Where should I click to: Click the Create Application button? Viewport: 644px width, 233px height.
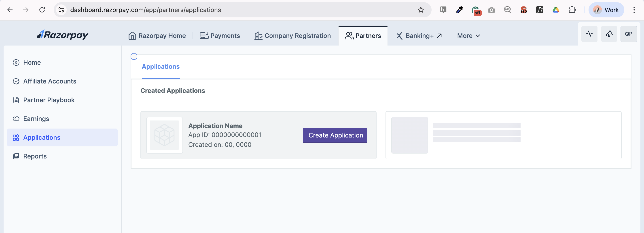click(335, 135)
